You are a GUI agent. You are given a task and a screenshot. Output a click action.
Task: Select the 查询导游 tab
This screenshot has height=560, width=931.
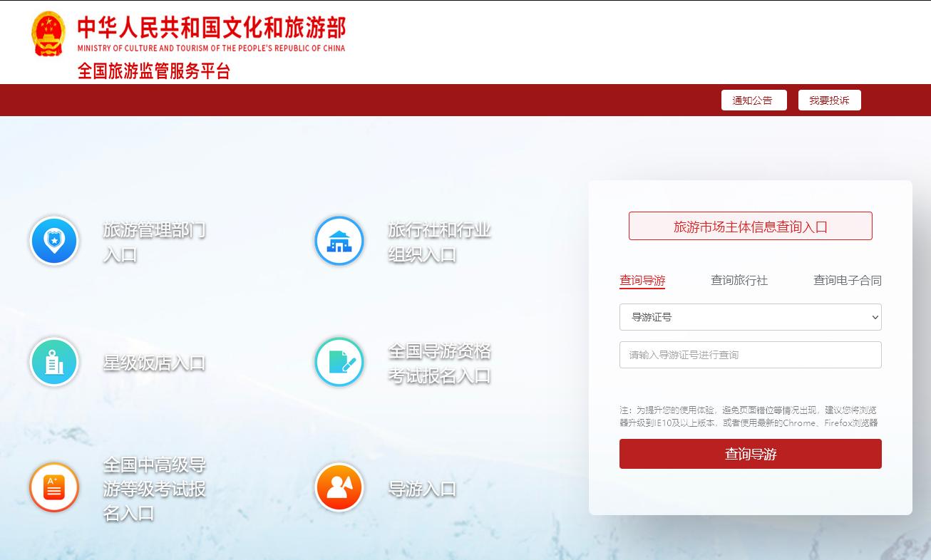click(x=642, y=280)
